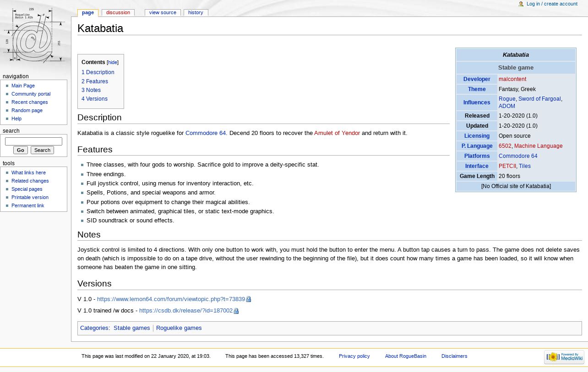
Task: Open Commodore 64 in Platforms row
Action: coord(518,156)
